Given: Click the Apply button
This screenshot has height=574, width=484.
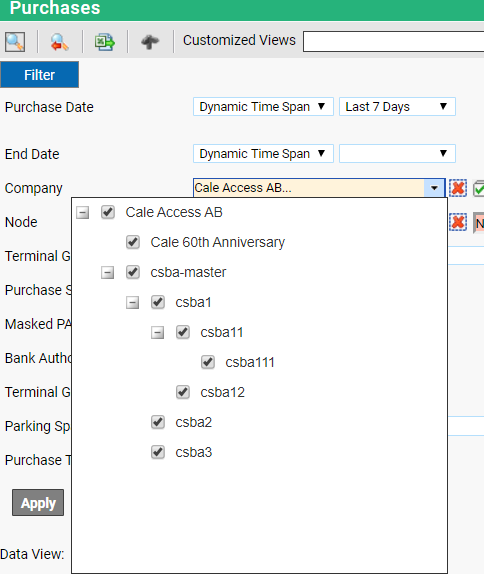Looking at the screenshot, I should [x=38, y=503].
